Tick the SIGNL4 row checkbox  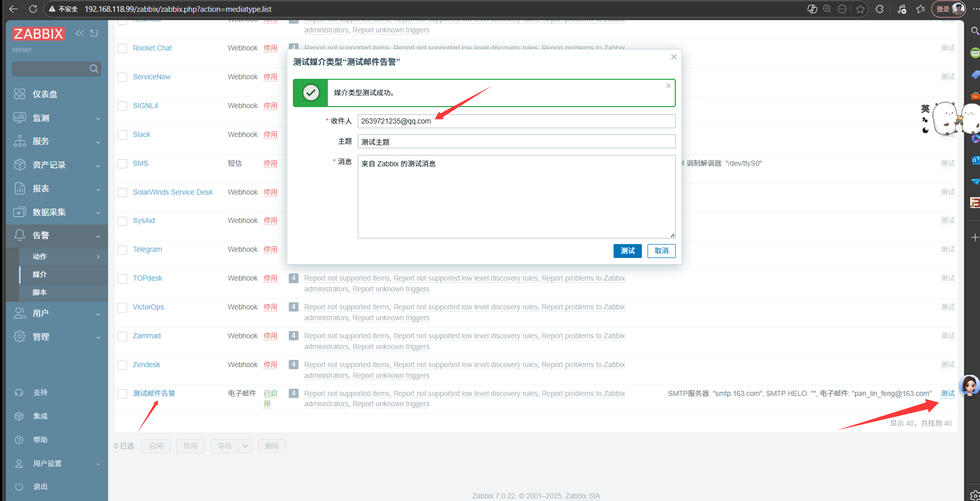(122, 106)
